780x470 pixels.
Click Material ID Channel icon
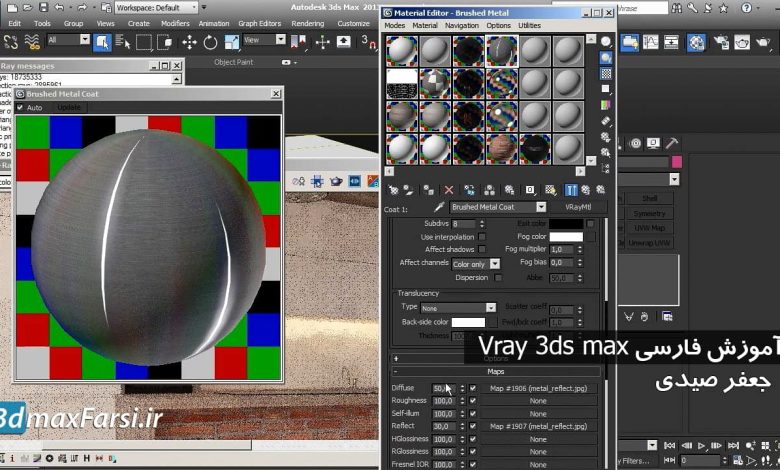530,190
